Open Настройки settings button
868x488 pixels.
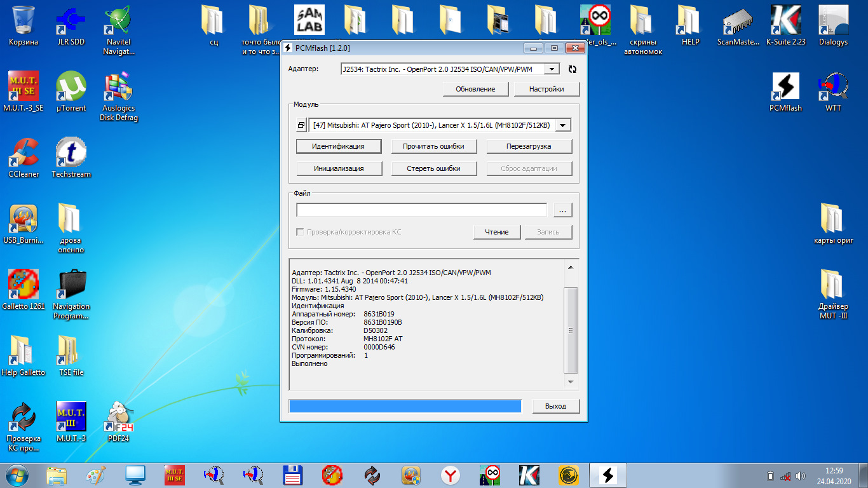[546, 89]
